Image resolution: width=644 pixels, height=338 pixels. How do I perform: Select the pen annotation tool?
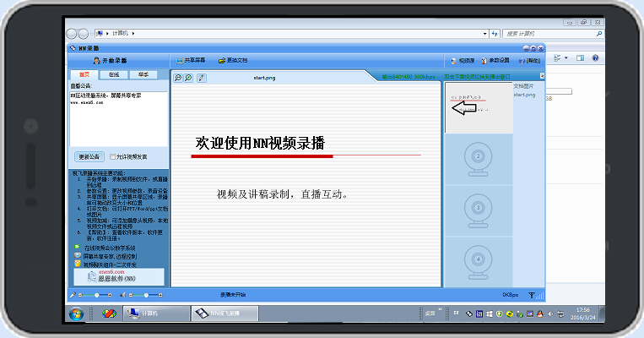pos(201,78)
